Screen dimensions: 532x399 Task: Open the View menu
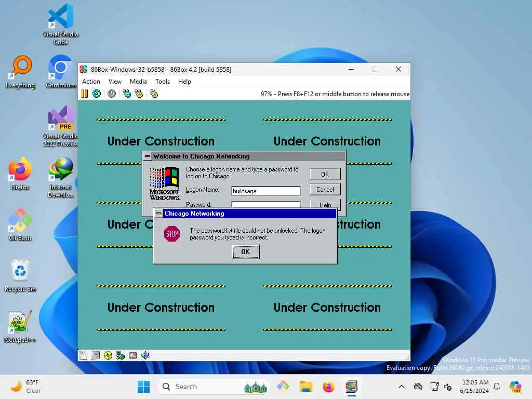(x=115, y=82)
